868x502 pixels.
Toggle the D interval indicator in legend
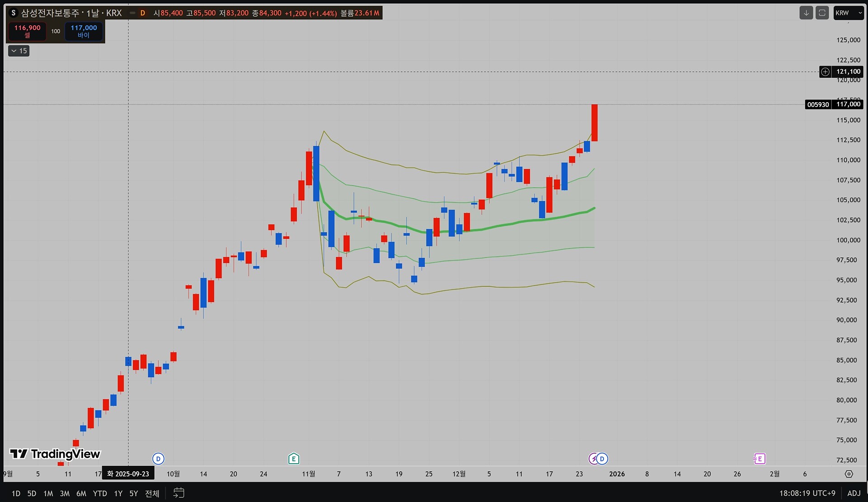pos(142,13)
